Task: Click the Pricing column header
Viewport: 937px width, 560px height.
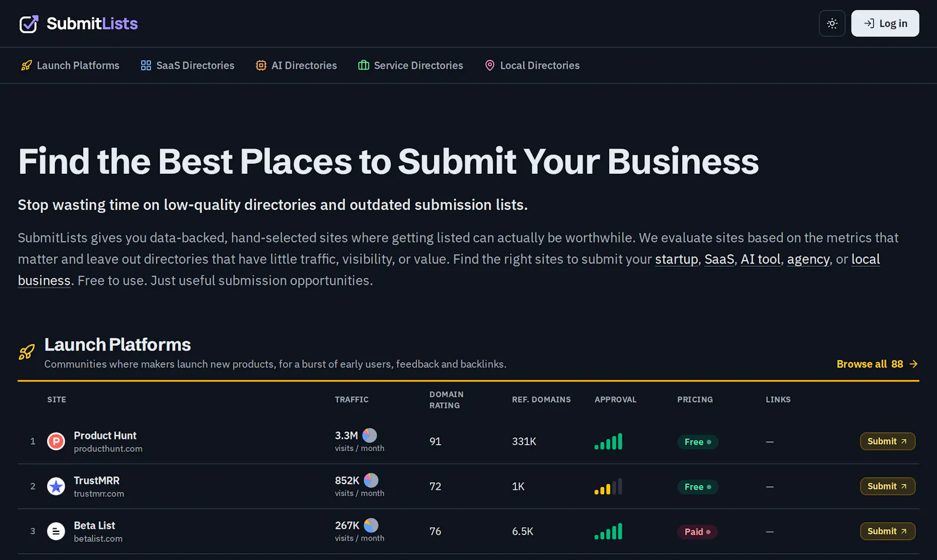Action: [695, 400]
